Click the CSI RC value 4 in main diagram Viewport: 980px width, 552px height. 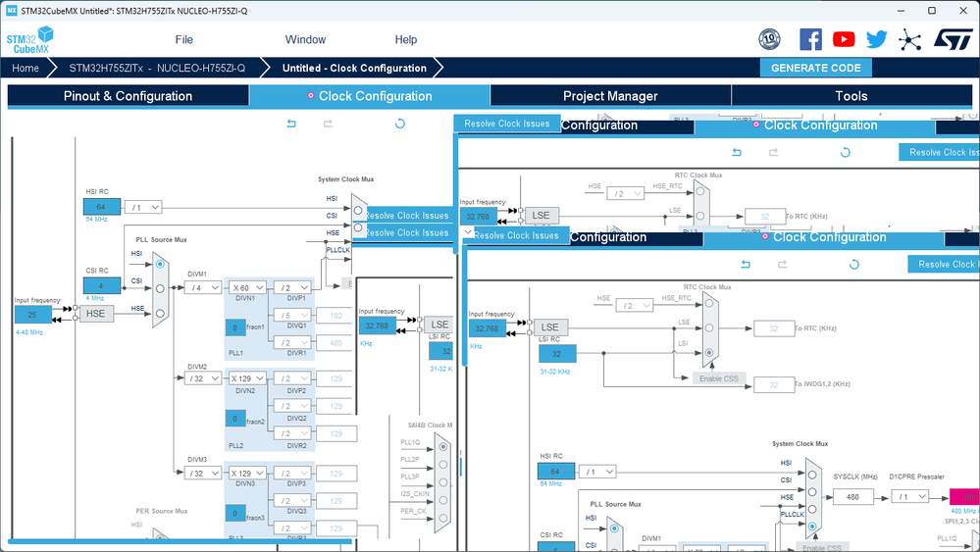tap(101, 285)
